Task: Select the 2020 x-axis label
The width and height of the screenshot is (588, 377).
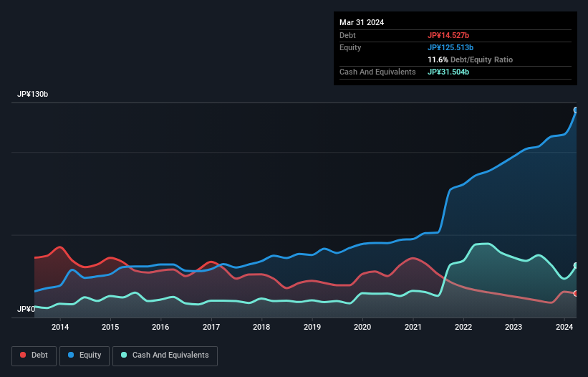Action: 362,327
